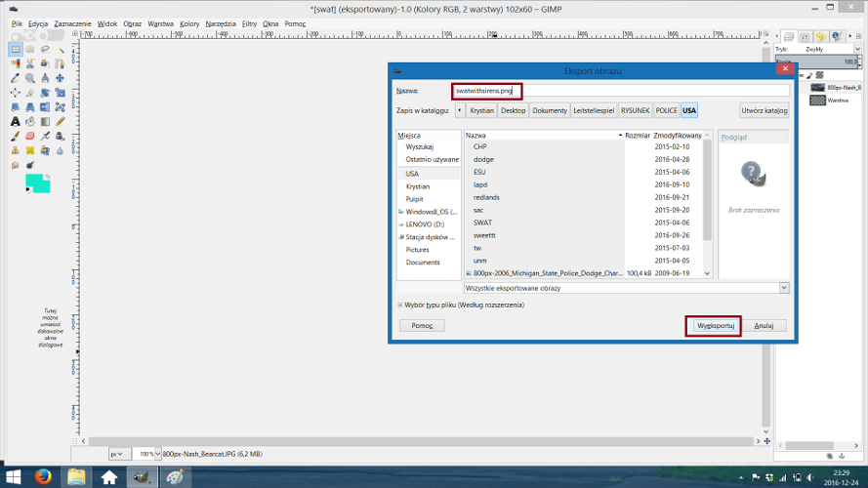Select the Foreground Select tool
Image resolution: width=868 pixels, height=488 pixels.
45,63
